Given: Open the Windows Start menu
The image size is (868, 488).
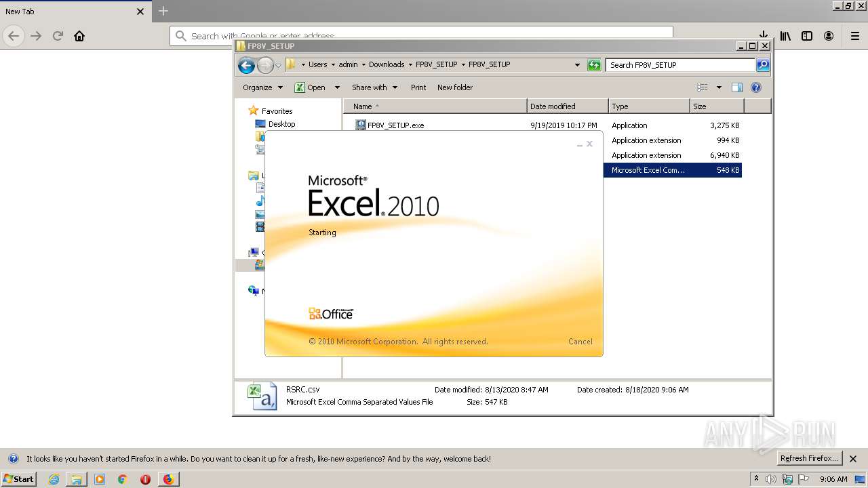Looking at the screenshot, I should tap(18, 479).
